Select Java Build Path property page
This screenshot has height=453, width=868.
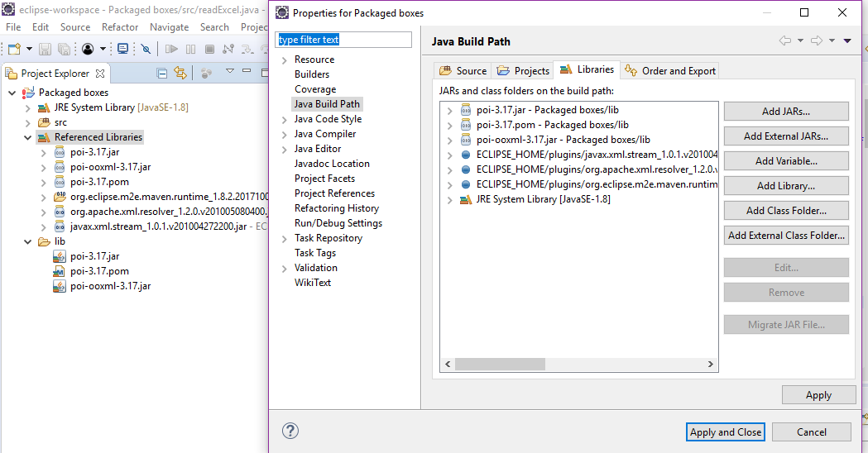coord(327,104)
